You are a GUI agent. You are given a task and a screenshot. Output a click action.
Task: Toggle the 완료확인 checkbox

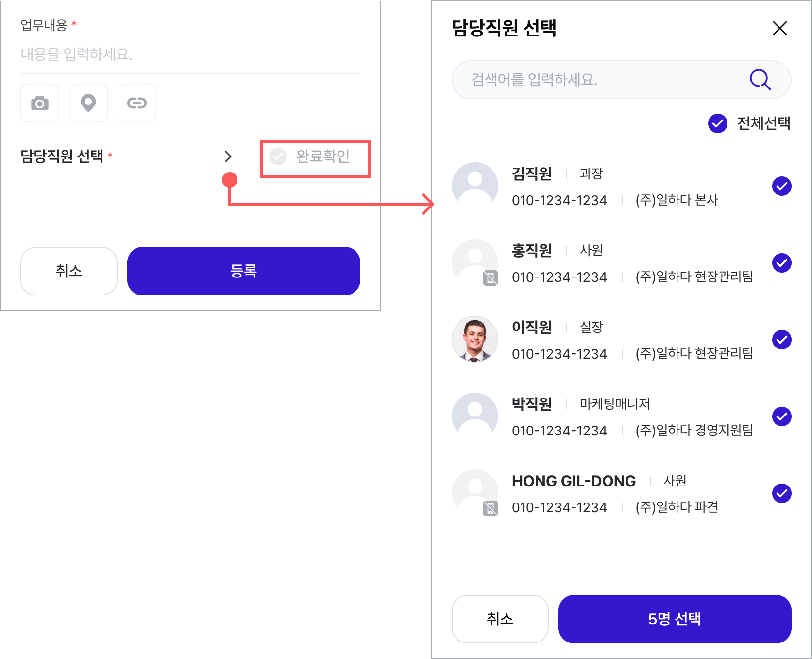(278, 156)
